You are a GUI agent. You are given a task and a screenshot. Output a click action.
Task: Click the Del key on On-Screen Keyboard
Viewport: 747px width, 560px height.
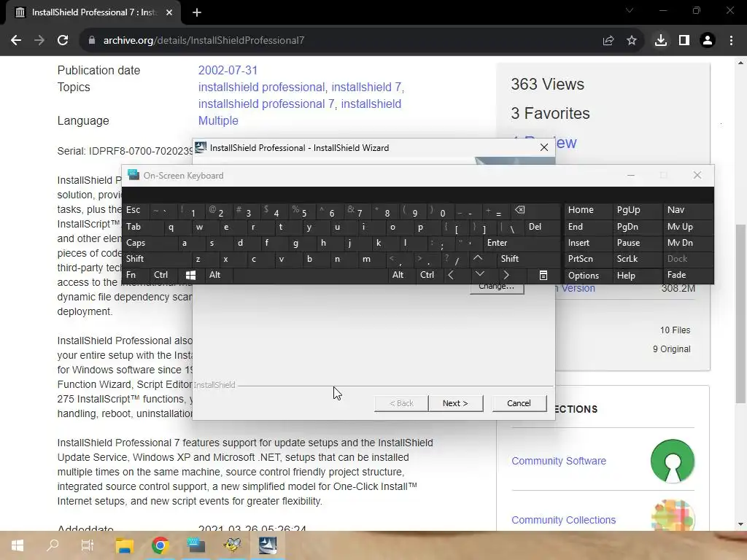pyautogui.click(x=541, y=227)
